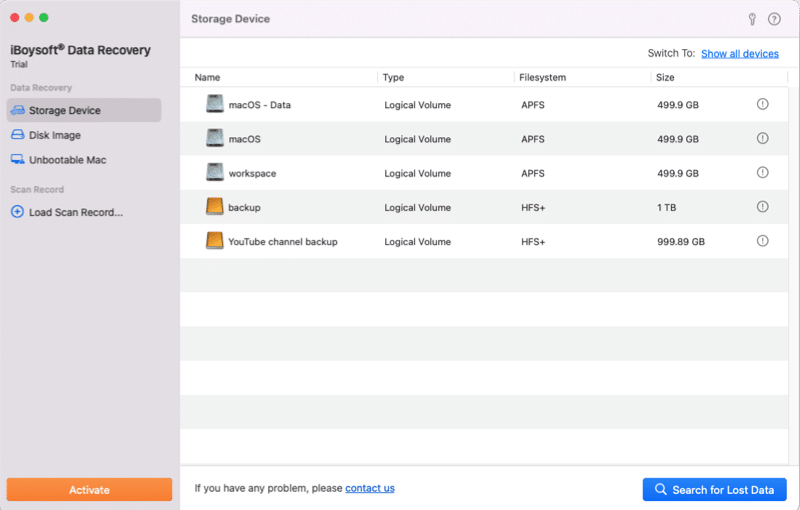Follow the Show all devices link
The width and height of the screenshot is (800, 510).
click(x=739, y=54)
